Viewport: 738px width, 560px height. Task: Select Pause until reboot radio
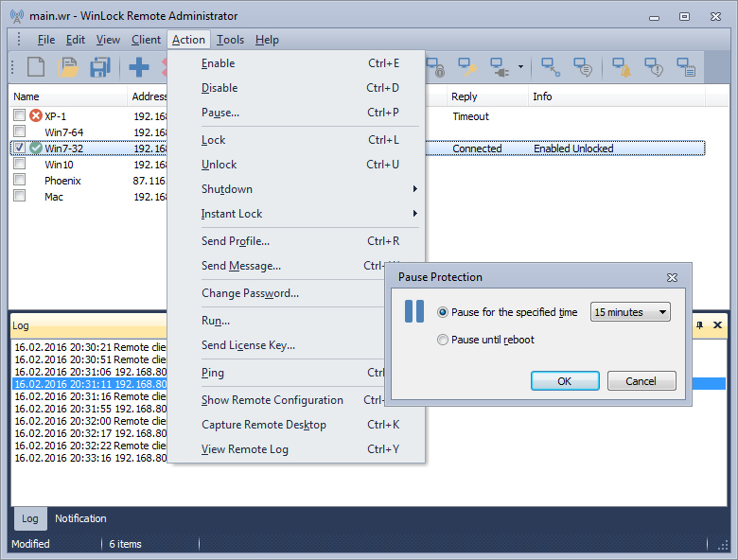[x=443, y=340]
